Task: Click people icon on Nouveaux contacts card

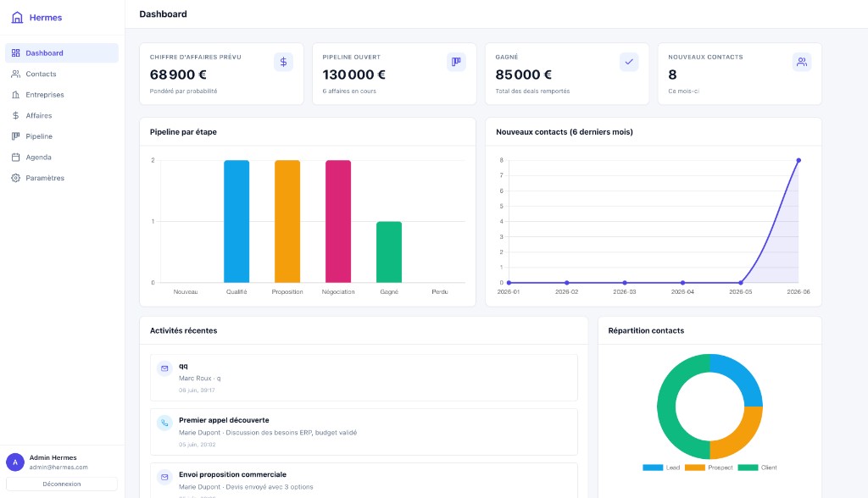Action: (802, 62)
